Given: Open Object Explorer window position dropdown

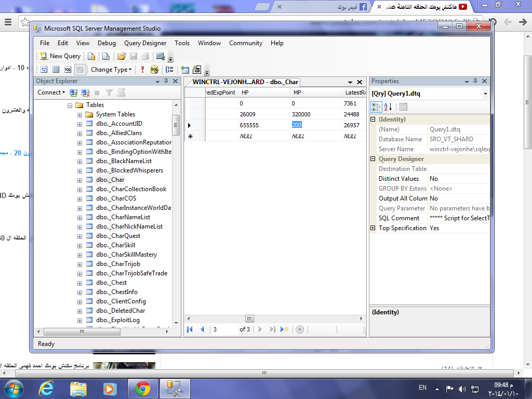Looking at the screenshot, I should (157, 82).
